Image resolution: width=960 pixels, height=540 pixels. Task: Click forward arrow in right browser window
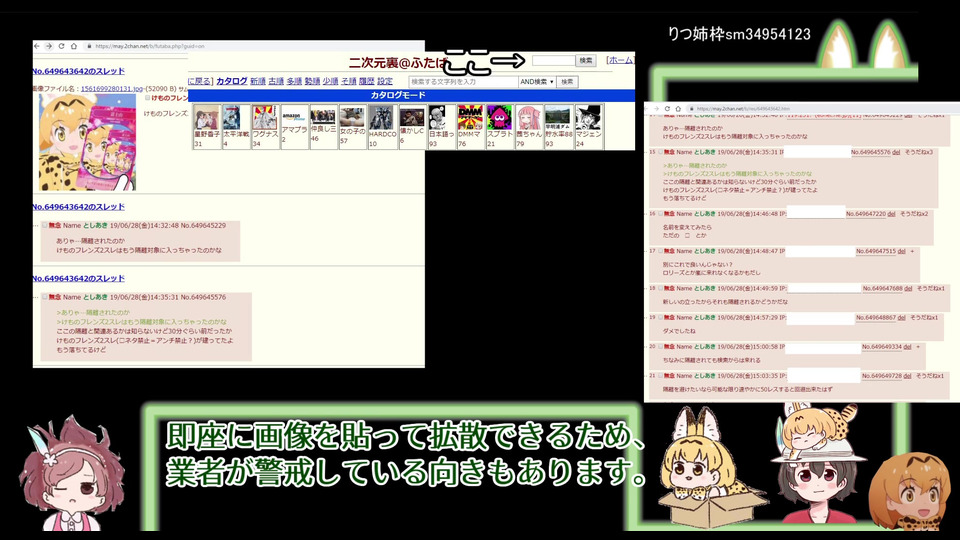(x=656, y=108)
